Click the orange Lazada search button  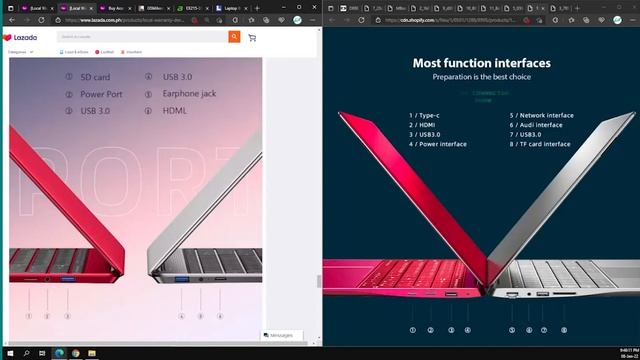pos(234,37)
